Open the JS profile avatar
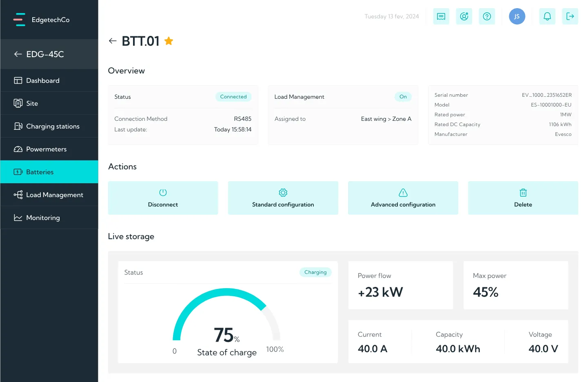This screenshot has width=588, height=382. click(x=517, y=16)
